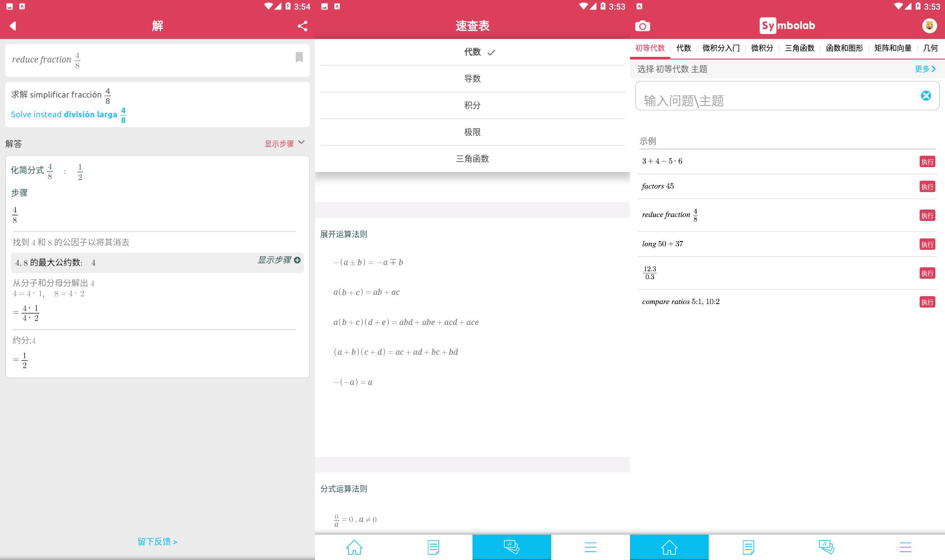Tap the back arrow in solution screen
This screenshot has width=945, height=560.
[x=13, y=26]
